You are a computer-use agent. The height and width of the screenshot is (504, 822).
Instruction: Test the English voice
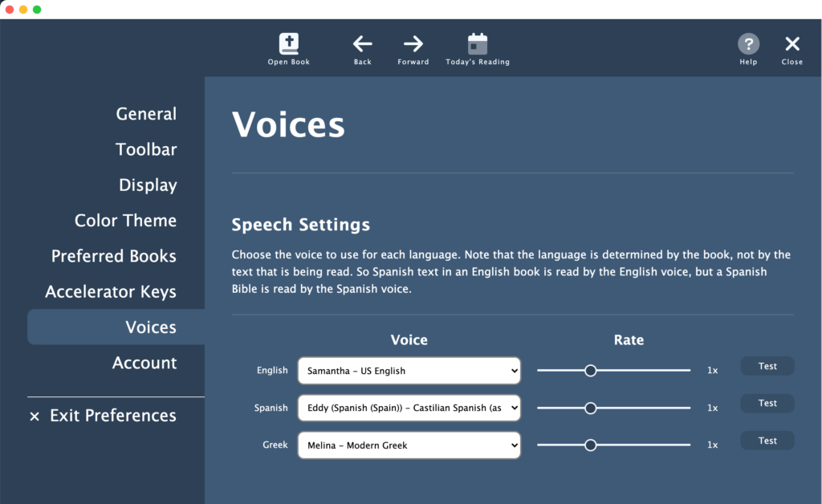pyautogui.click(x=767, y=366)
